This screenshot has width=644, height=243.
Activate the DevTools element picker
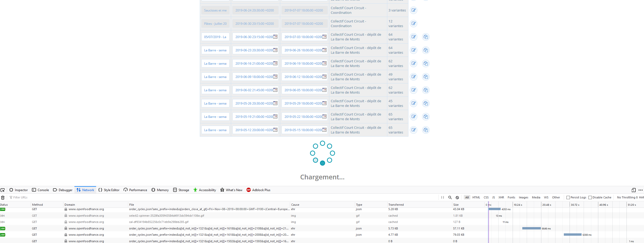point(3,190)
